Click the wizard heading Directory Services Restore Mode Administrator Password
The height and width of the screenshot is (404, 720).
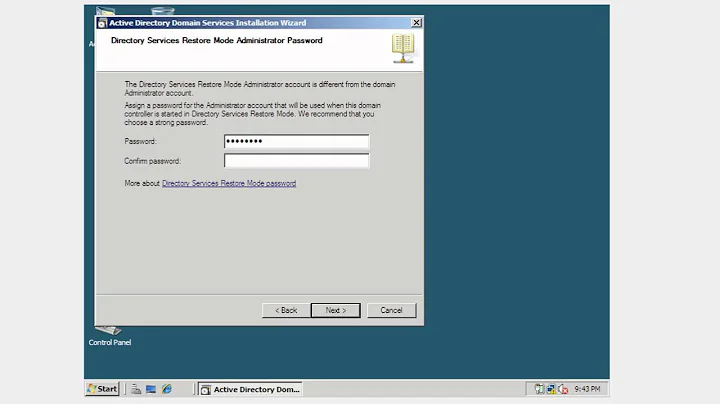click(x=217, y=40)
